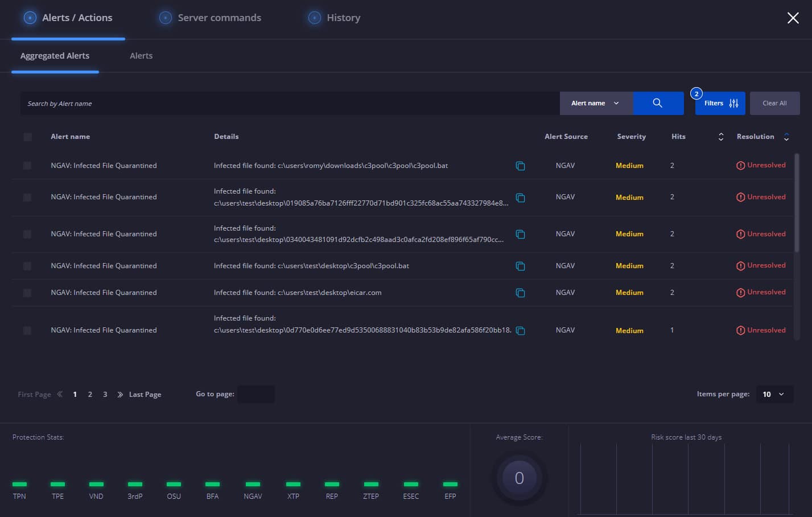The width and height of the screenshot is (812, 517).
Task: Click the Severity column header
Action: tap(631, 137)
